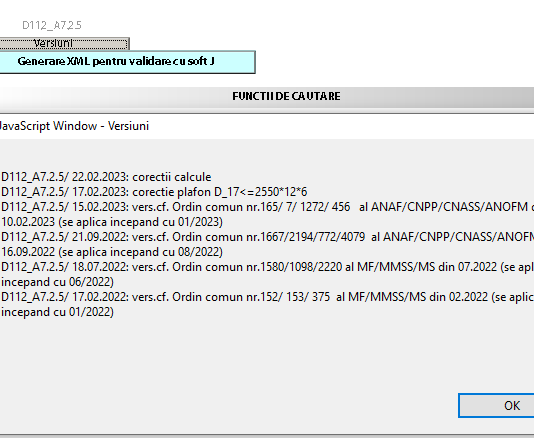Image resolution: width=534 pixels, height=438 pixels.
Task: Click text '16.09.2022 (se aplica incepand cu 08/2022)'
Action: (x=112, y=252)
